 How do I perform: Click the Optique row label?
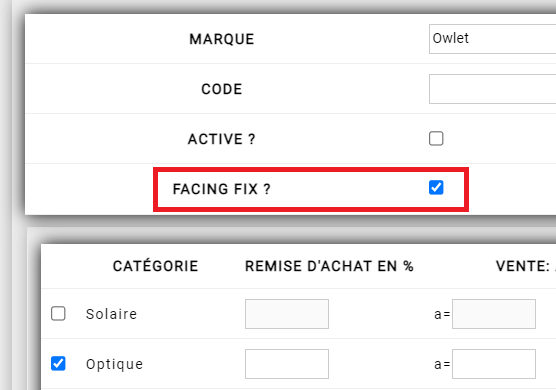114,364
